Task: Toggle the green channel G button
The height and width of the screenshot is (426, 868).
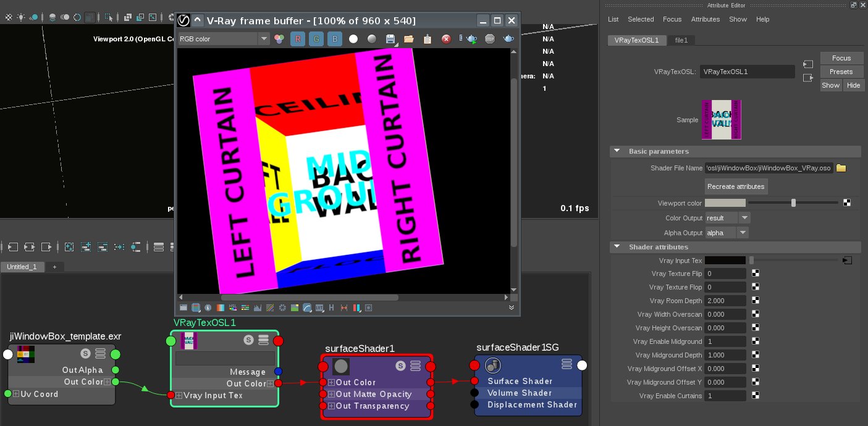Action: pyautogui.click(x=316, y=39)
